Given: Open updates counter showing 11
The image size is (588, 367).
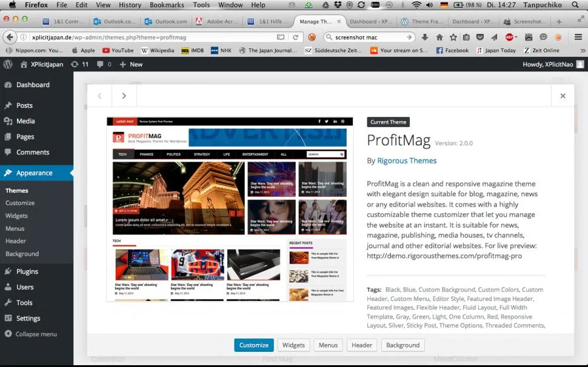Looking at the screenshot, I should pos(79,64).
